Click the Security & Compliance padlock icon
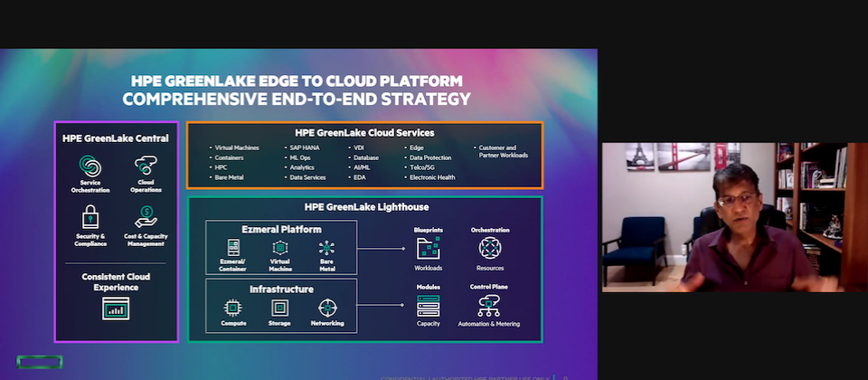 tap(90, 216)
